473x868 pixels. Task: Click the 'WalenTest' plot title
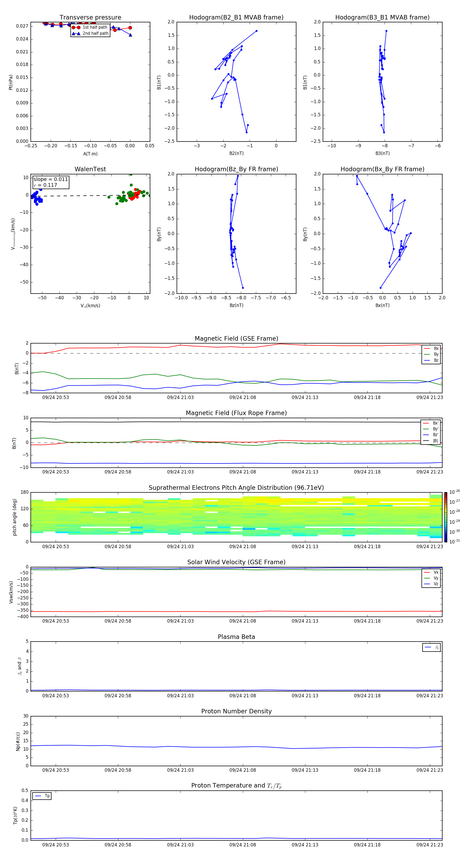[x=90, y=169]
